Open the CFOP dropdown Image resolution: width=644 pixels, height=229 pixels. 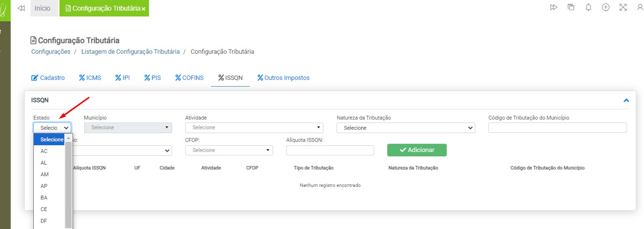[229, 151]
